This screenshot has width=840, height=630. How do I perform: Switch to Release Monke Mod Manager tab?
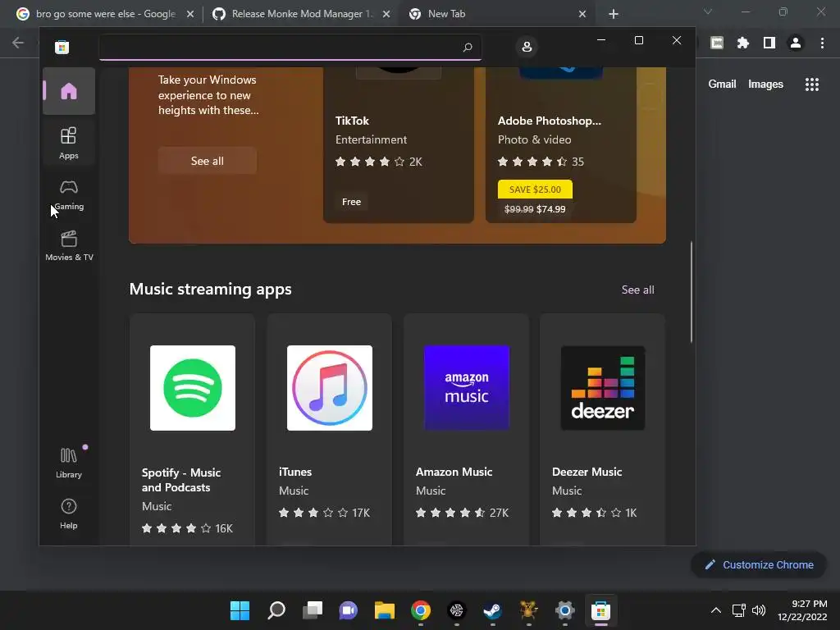tap(300, 14)
